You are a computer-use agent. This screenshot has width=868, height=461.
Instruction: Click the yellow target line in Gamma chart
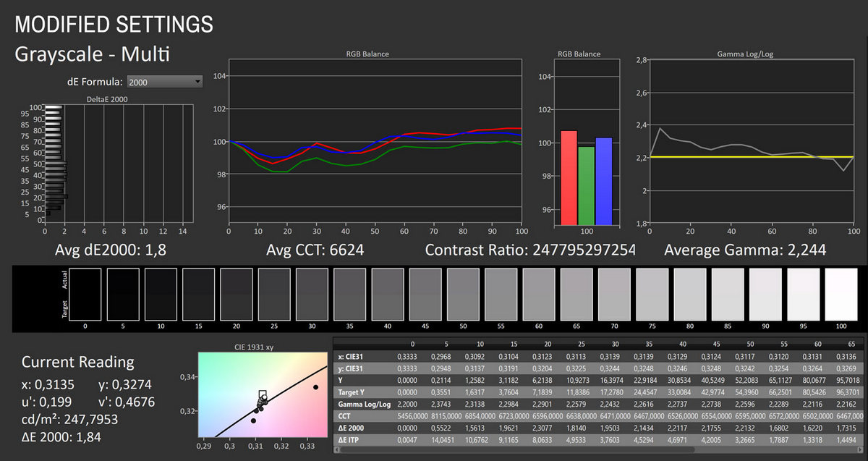[745, 157]
